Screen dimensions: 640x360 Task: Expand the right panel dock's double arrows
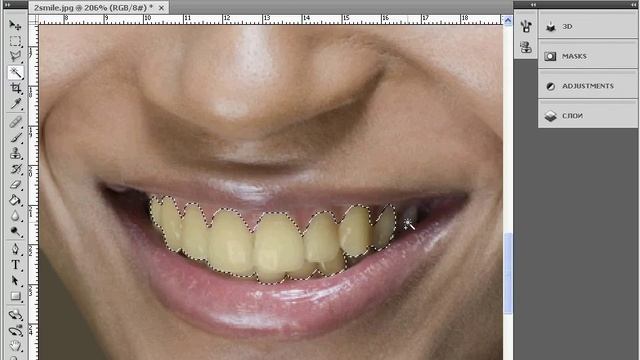[633, 4]
